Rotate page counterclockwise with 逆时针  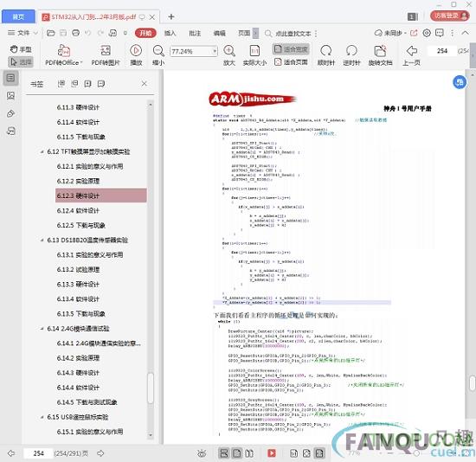click(x=351, y=55)
